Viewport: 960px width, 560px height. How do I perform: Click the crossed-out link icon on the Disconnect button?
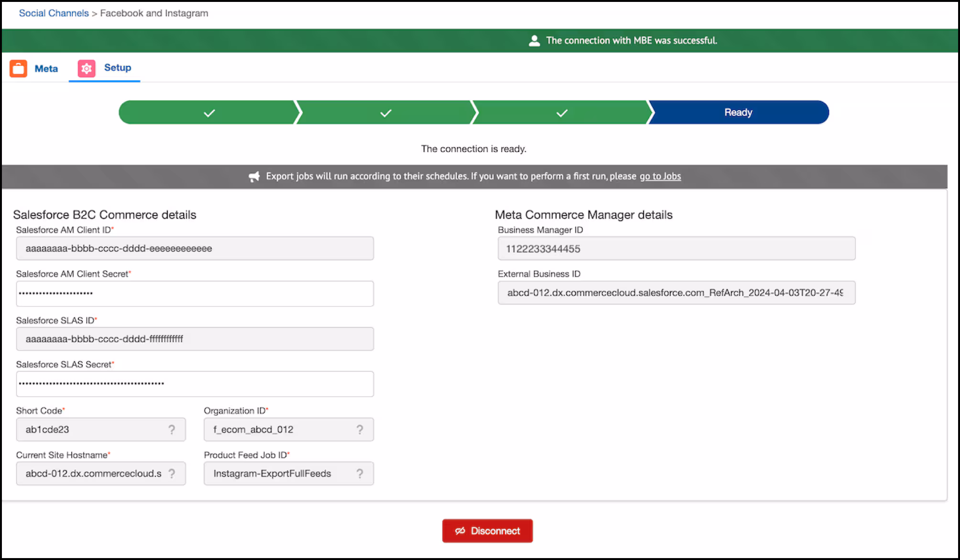[460, 531]
